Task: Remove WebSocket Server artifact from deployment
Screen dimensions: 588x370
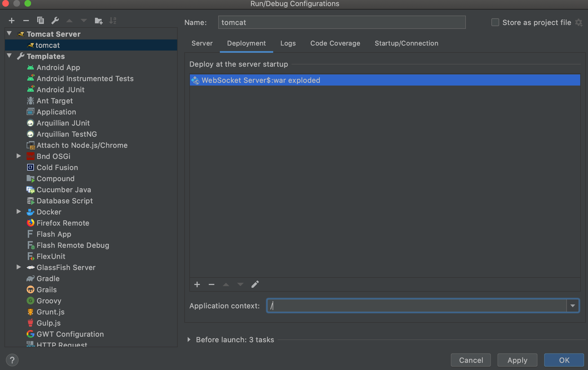Action: point(212,284)
